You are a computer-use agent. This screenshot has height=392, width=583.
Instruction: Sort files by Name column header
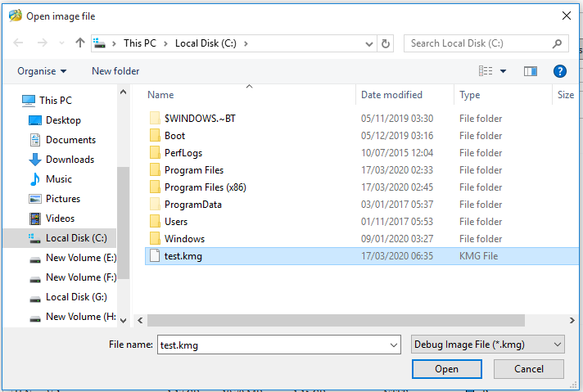click(x=161, y=95)
